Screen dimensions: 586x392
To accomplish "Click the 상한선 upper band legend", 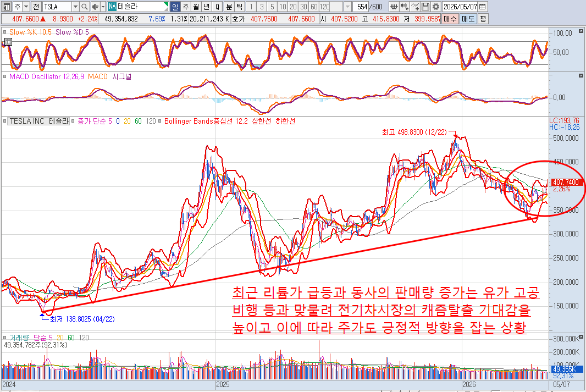I will pyautogui.click(x=262, y=121).
